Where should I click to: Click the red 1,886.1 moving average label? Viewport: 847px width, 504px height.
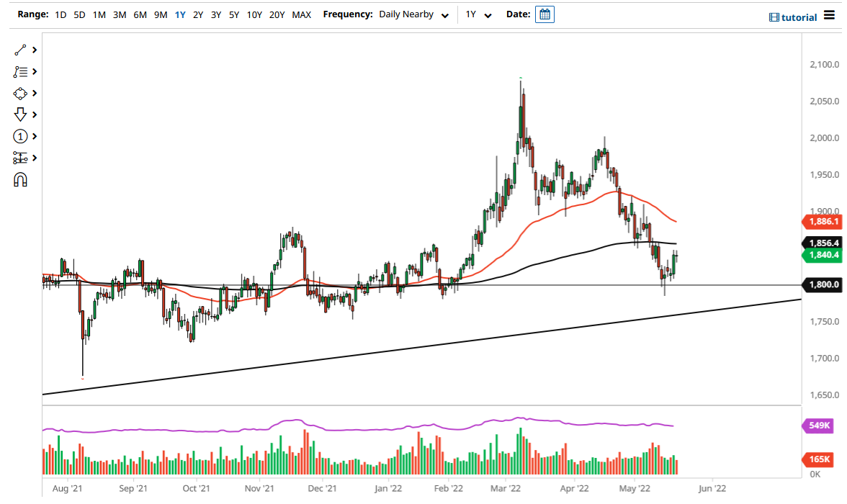pyautogui.click(x=822, y=222)
